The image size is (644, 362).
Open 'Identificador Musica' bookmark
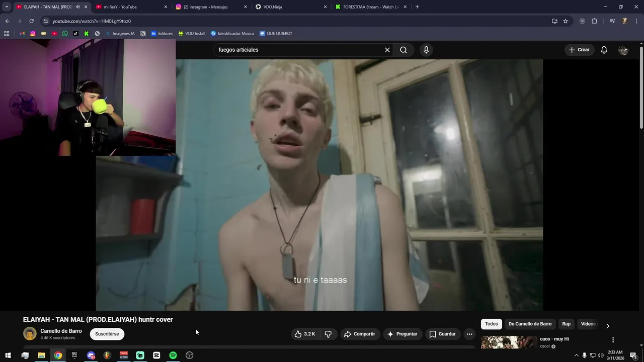(x=232, y=34)
